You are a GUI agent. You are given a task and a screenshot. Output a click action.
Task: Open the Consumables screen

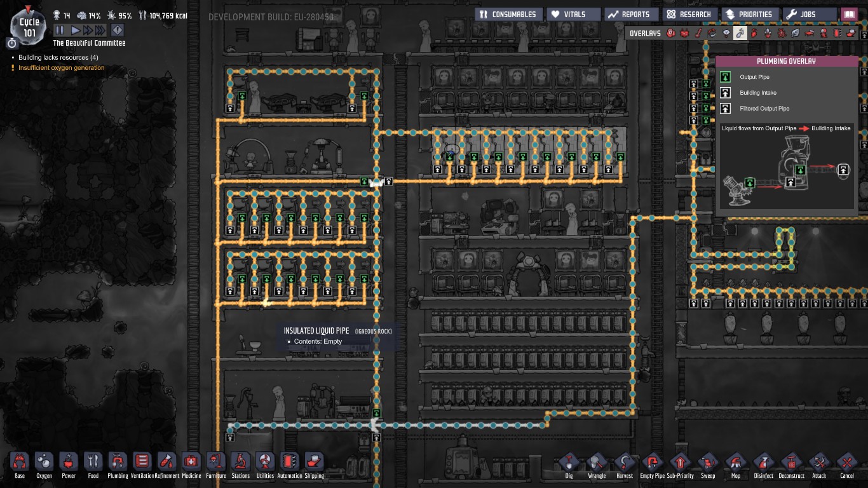[508, 14]
